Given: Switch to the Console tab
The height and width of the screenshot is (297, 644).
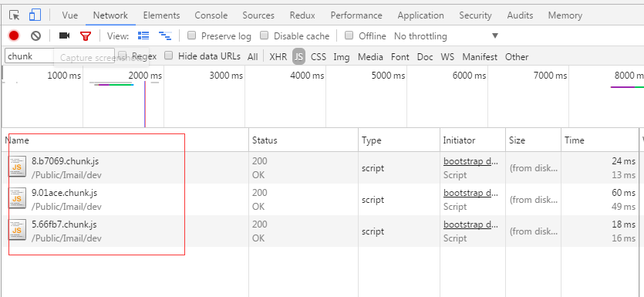Looking at the screenshot, I should [x=211, y=15].
